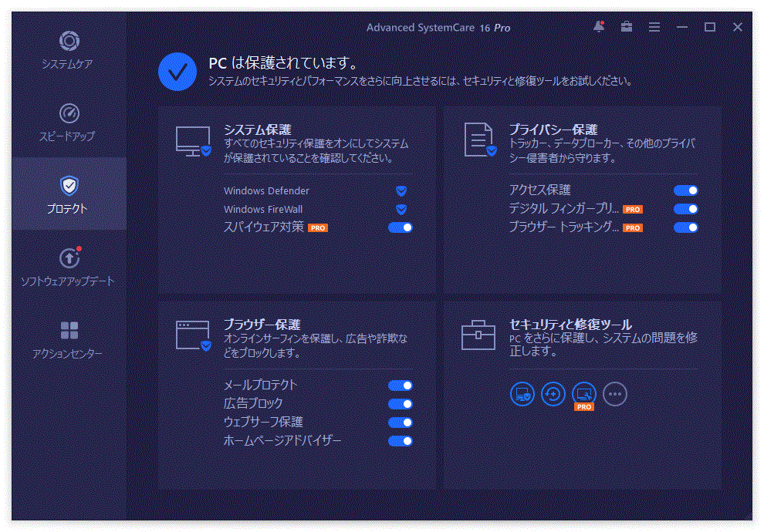Click the ホームページアドバイザー label

(x=282, y=440)
